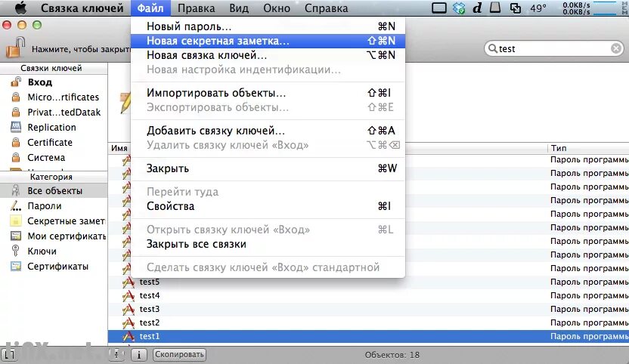The width and height of the screenshot is (629, 364).
Task: Click the drive-shaped menu bar icon
Action: [495, 8]
